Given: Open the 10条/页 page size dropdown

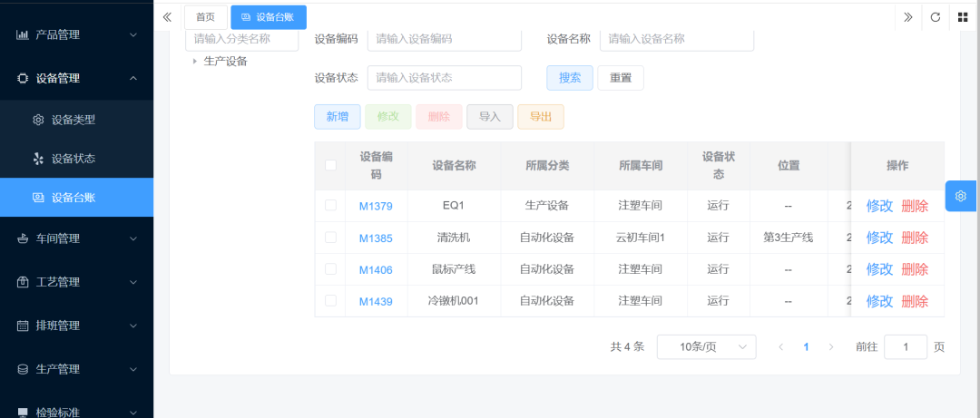Looking at the screenshot, I should coord(706,346).
